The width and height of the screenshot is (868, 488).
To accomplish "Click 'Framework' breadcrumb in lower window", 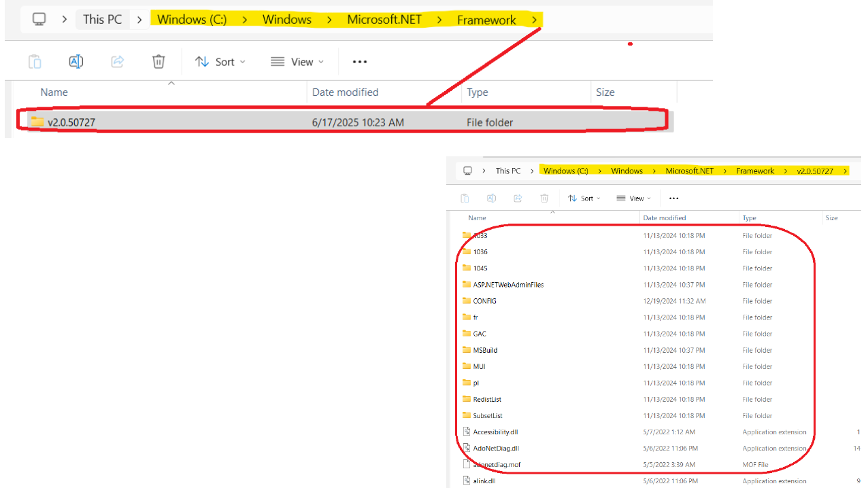I will [x=755, y=171].
